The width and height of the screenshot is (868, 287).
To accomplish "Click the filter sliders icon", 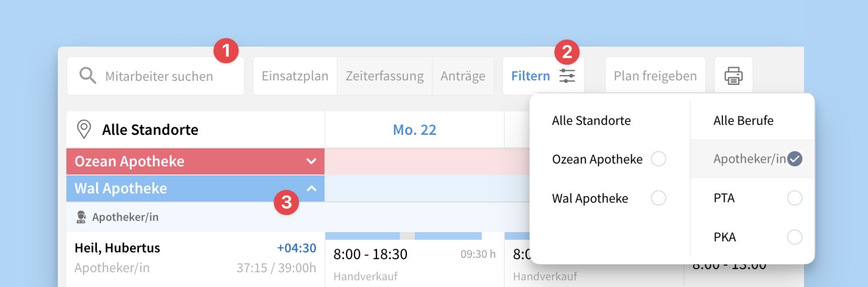I will 567,76.
